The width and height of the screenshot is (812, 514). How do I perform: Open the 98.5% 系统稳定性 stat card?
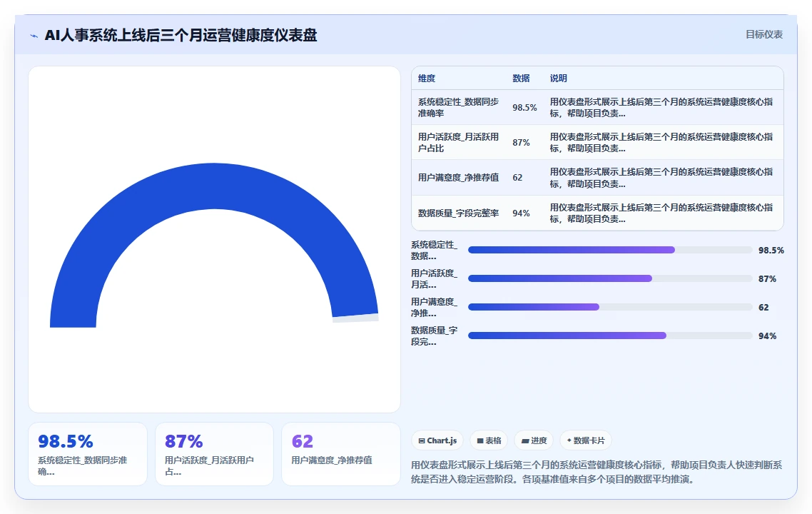coord(88,454)
